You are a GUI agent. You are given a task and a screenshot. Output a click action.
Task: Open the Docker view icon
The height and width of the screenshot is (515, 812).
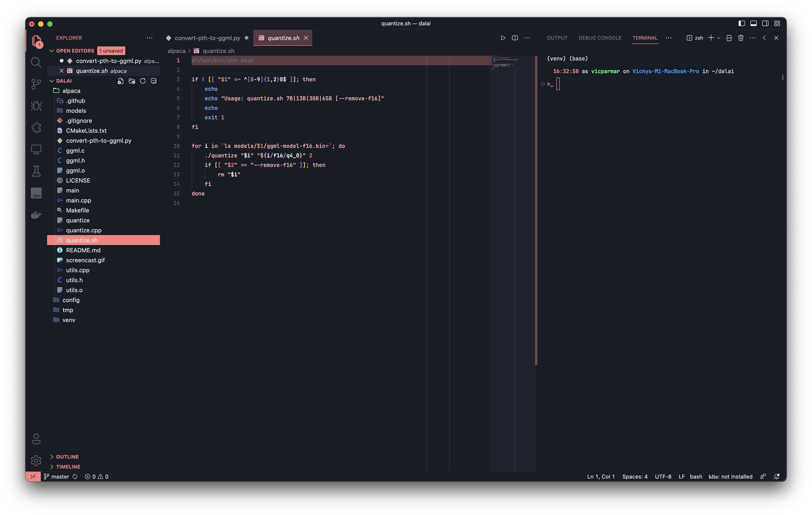[x=36, y=215]
